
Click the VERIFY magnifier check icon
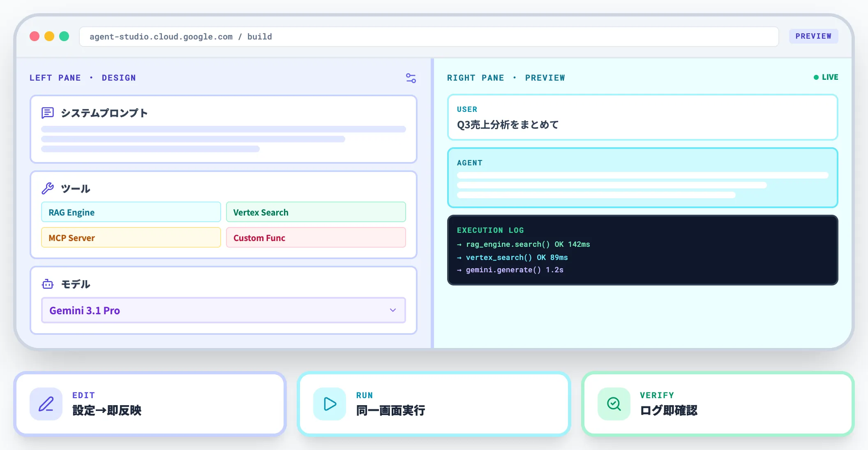[614, 404]
